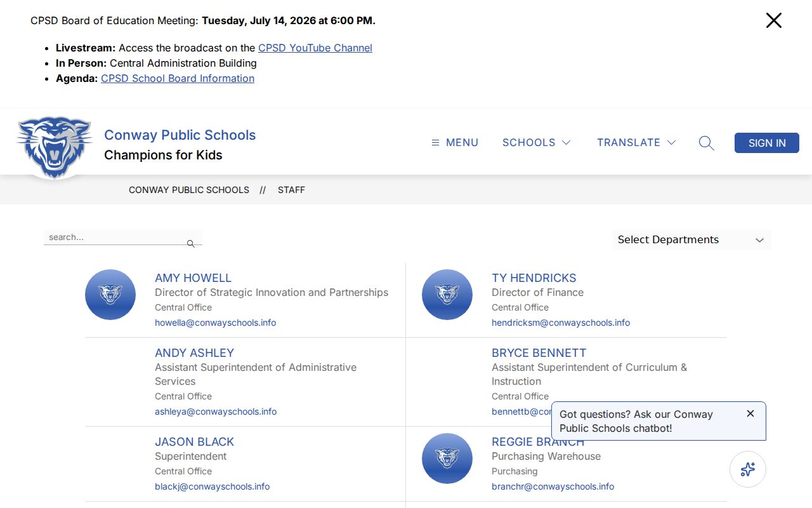This screenshot has width=812, height=508.
Task: Expand the TRANSLATE dropdown
Action: (x=636, y=143)
